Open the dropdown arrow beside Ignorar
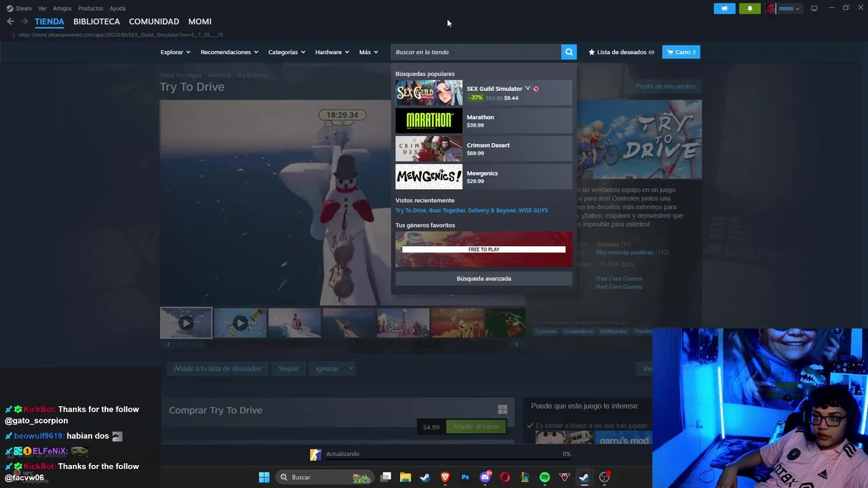 (351, 369)
